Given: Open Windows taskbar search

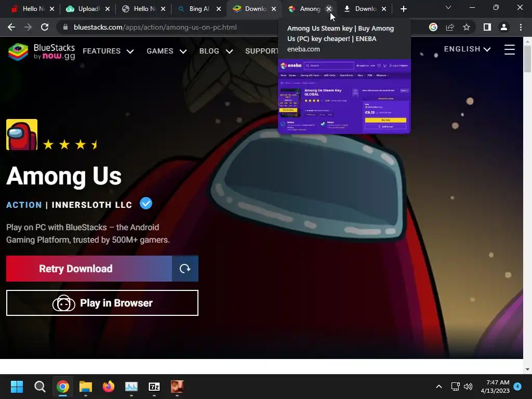Looking at the screenshot, I should point(39,387).
